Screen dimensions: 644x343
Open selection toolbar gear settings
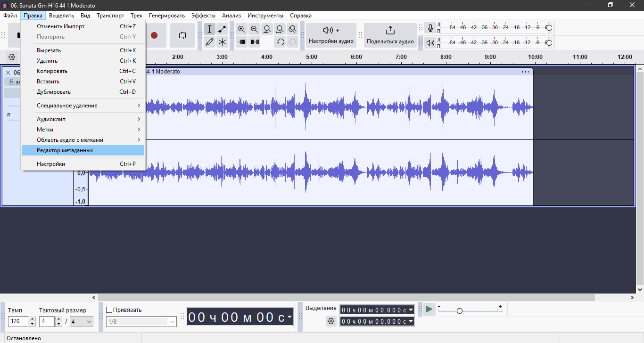331,321
